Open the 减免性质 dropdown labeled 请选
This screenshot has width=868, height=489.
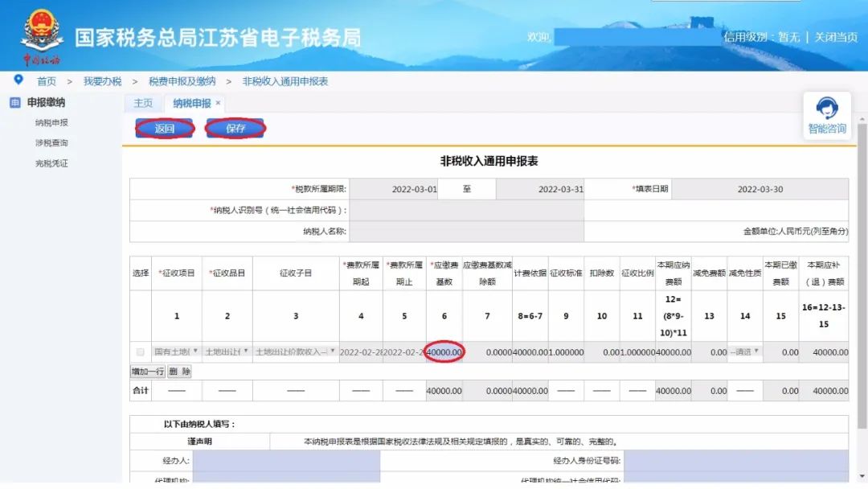point(744,351)
